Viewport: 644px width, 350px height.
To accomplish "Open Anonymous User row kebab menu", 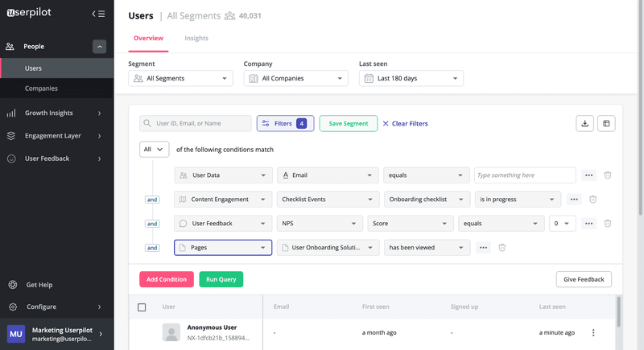I will click(593, 333).
